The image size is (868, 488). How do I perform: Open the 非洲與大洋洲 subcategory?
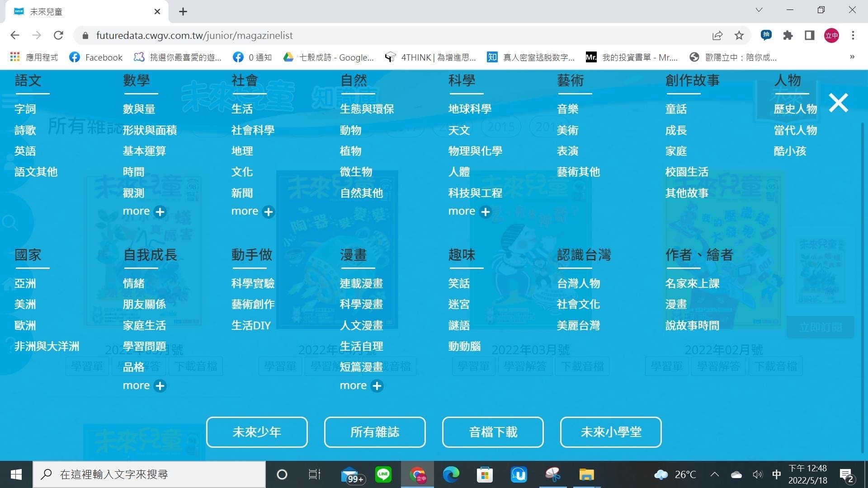click(x=47, y=346)
